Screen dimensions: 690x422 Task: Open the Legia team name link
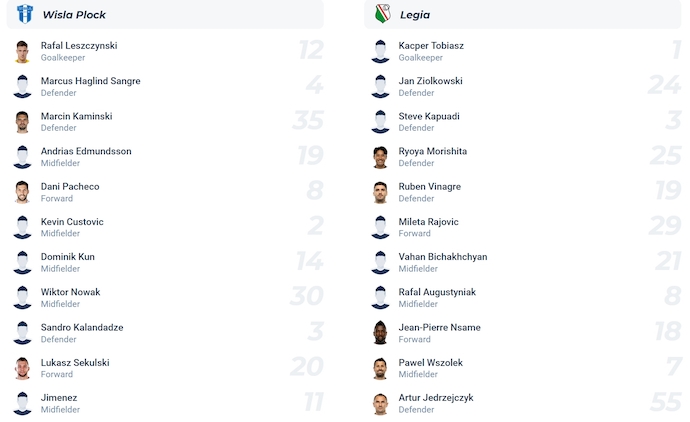(x=415, y=15)
